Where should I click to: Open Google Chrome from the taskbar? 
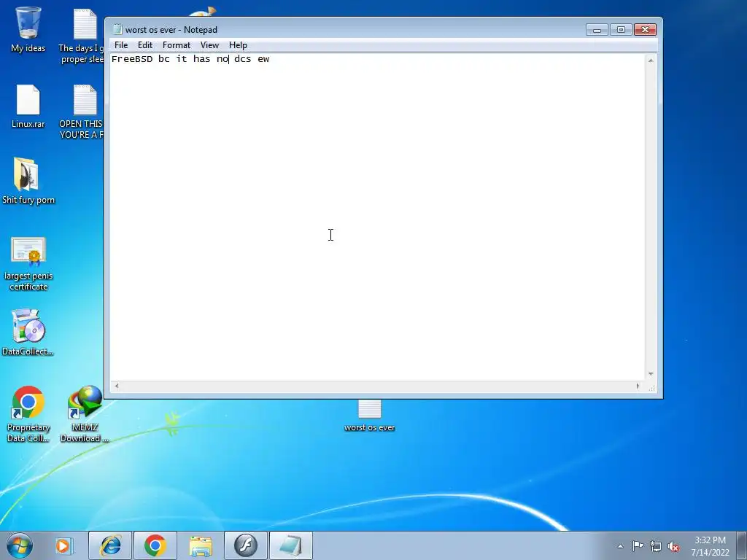(x=155, y=545)
